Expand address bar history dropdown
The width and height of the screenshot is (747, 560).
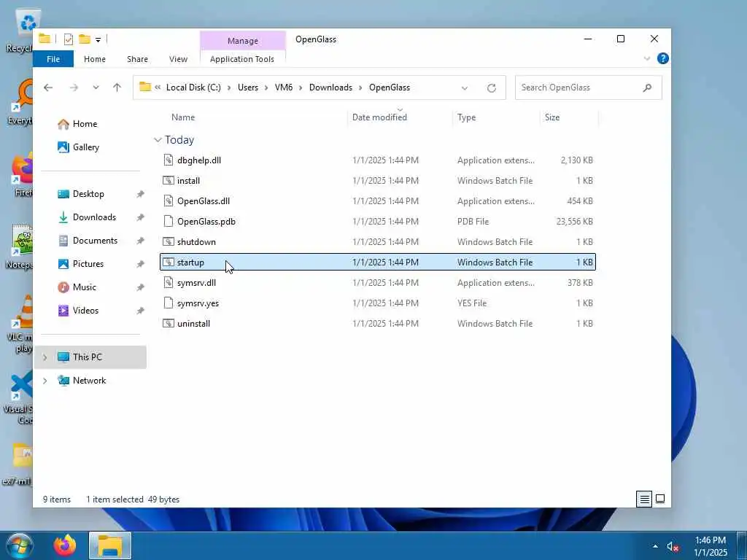[x=465, y=88]
